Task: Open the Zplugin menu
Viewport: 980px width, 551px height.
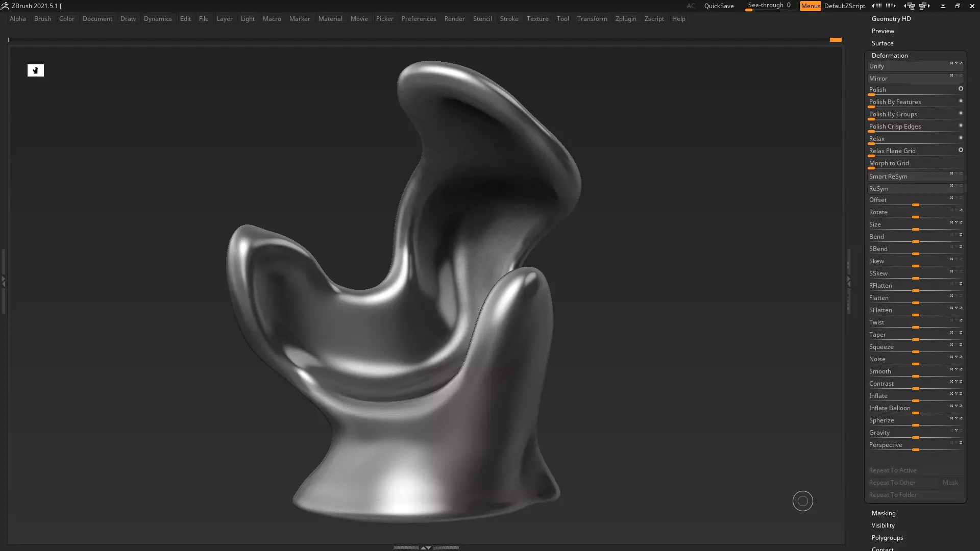Action: (x=626, y=19)
